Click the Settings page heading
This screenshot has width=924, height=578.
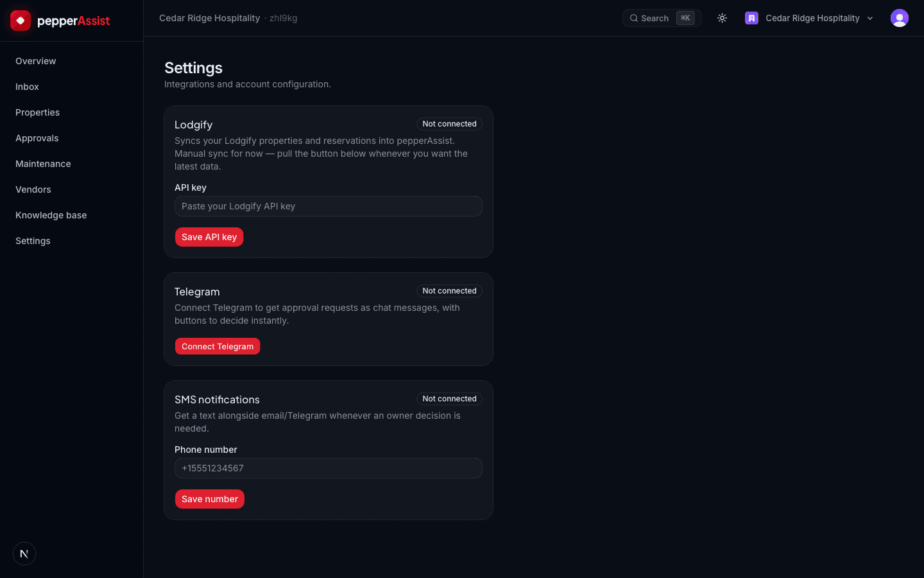tap(193, 68)
